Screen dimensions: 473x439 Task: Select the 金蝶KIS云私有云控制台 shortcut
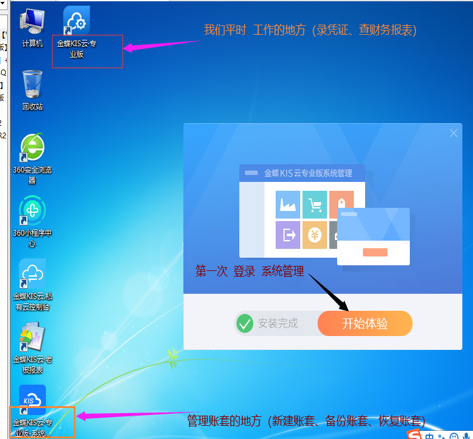point(32,285)
